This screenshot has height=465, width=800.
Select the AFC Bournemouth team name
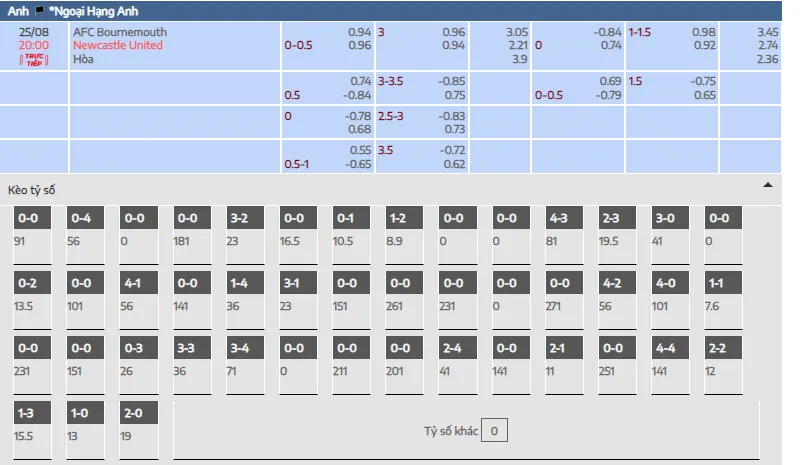(x=120, y=32)
